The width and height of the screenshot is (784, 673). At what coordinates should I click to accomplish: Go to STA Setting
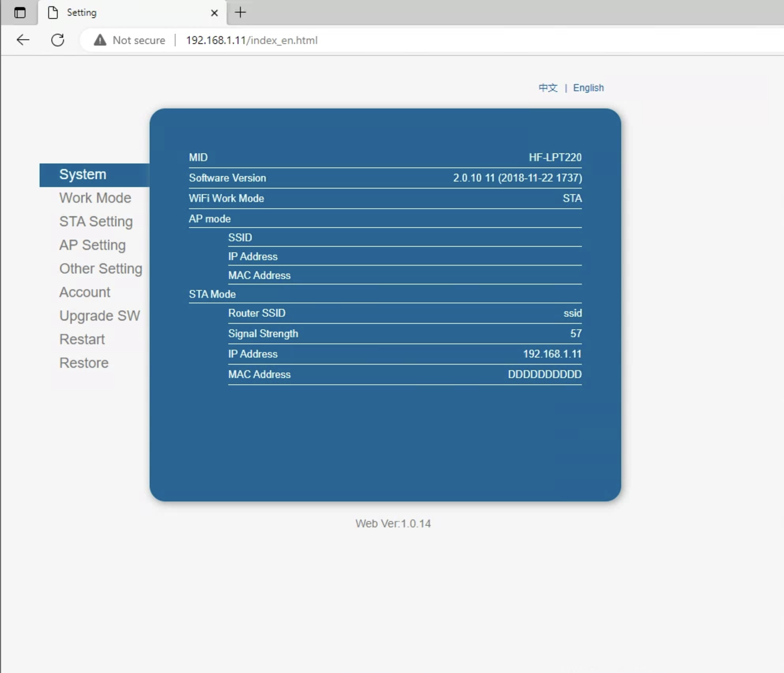coord(96,221)
